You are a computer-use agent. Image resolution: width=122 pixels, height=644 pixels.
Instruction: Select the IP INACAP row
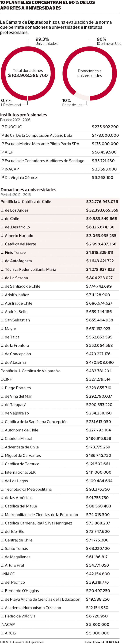(x=59, y=169)
